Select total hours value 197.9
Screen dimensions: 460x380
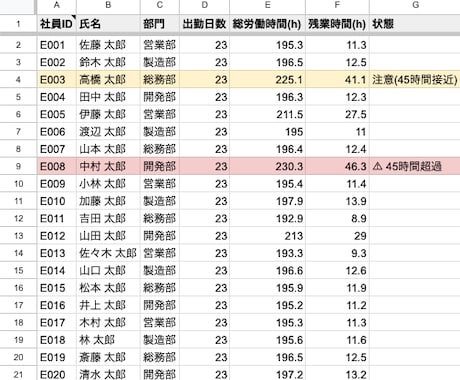pyautogui.click(x=267, y=201)
